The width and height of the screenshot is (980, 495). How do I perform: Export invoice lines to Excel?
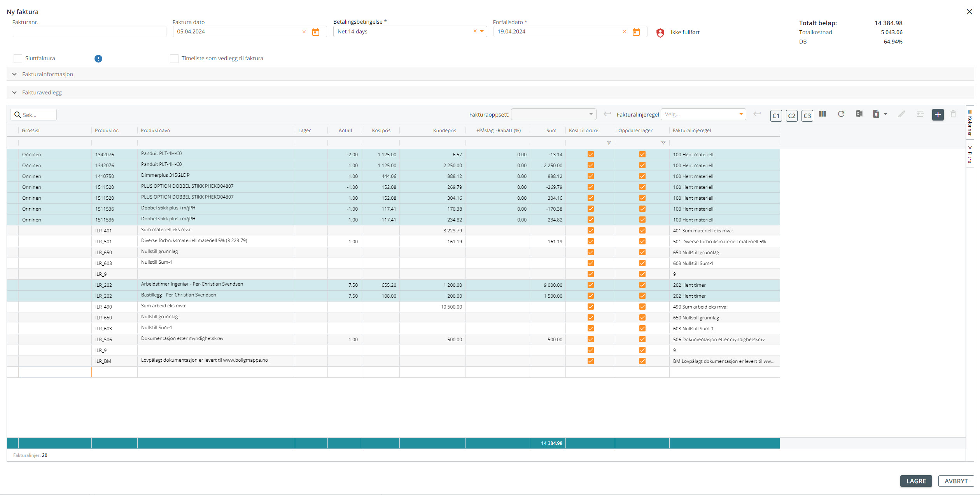[859, 114]
